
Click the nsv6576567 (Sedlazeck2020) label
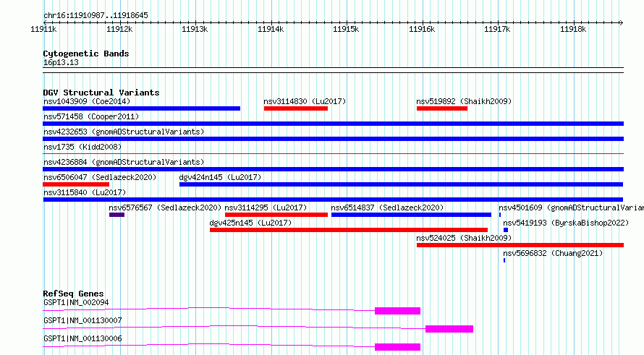pos(165,208)
